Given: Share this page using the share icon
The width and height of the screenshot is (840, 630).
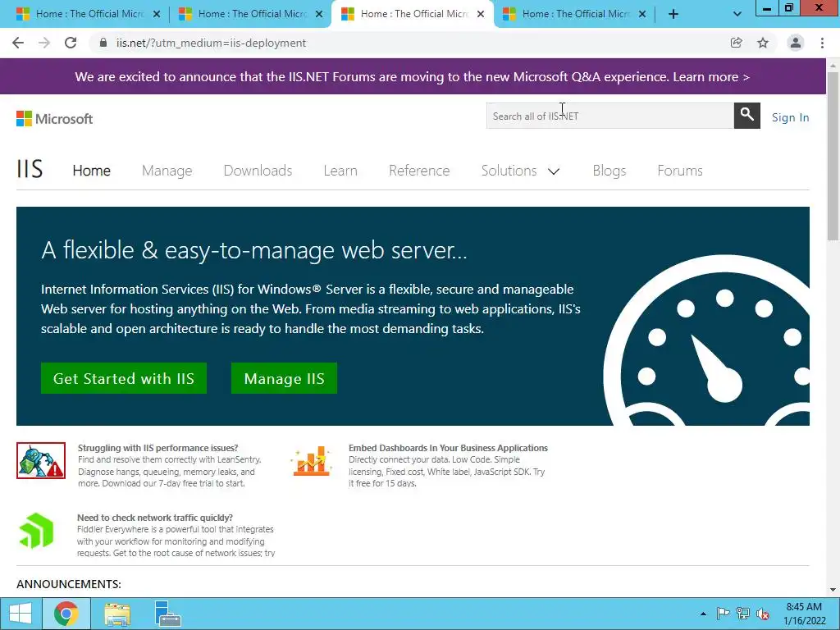Looking at the screenshot, I should 736,43.
